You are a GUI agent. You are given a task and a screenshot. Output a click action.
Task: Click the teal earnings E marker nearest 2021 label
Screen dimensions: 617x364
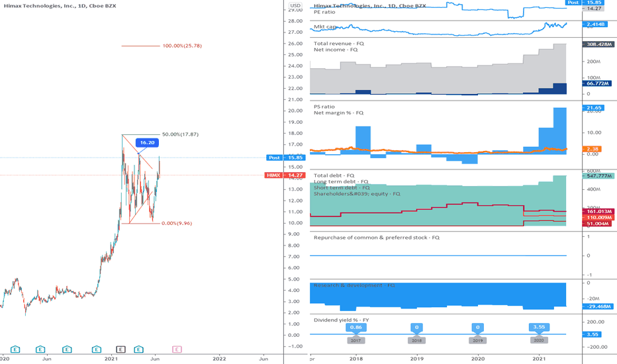pyautogui.click(x=97, y=349)
